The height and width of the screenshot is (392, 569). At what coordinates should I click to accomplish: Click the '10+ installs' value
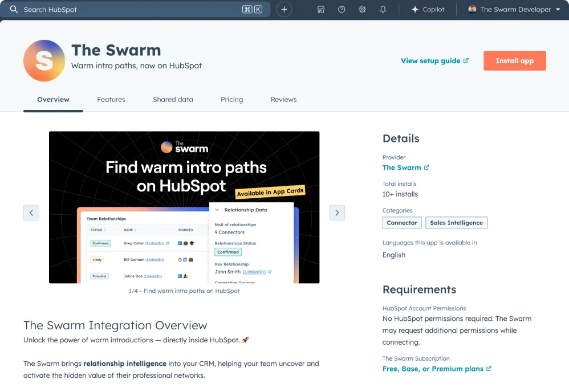(x=400, y=194)
